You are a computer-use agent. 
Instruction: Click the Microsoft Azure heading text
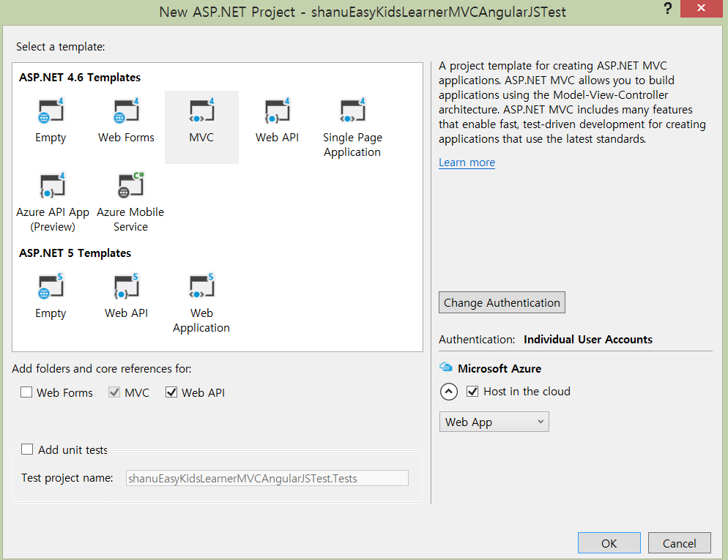499,369
